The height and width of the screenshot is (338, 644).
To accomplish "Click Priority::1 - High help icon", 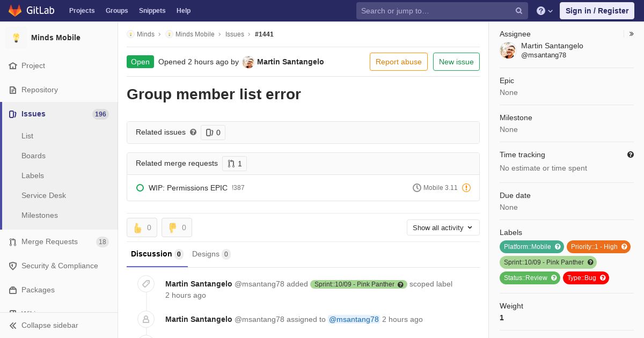I will point(624,247).
